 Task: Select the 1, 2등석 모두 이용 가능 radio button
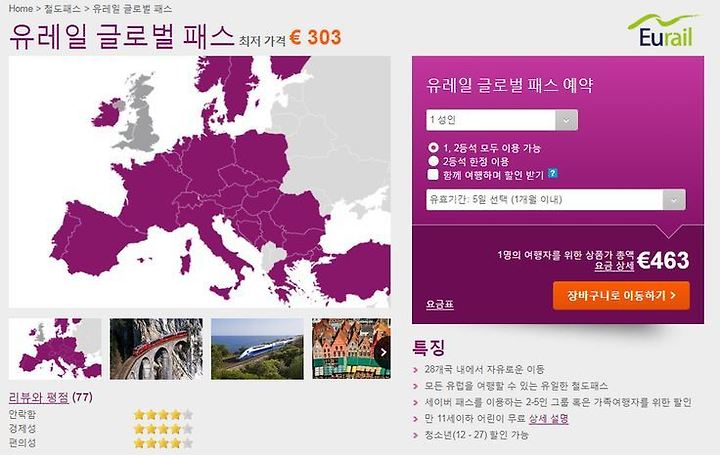point(433,148)
